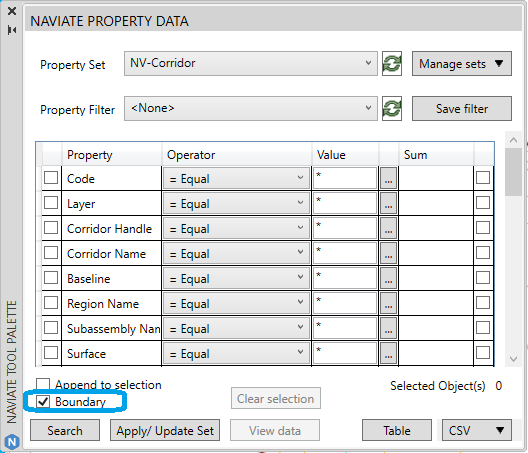This screenshot has height=453, width=528.
Task: Click the Layer value input field
Action: tap(345, 203)
